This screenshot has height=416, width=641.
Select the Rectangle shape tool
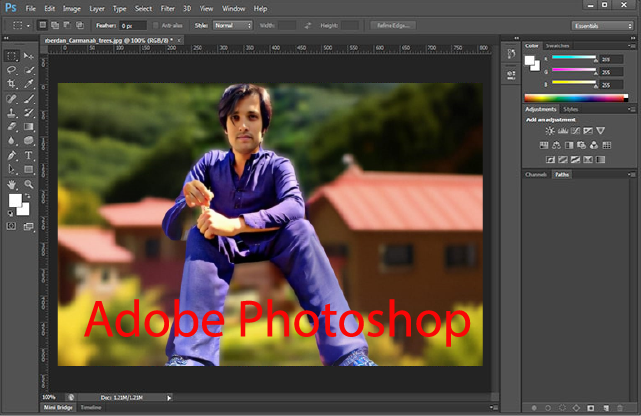(29, 169)
